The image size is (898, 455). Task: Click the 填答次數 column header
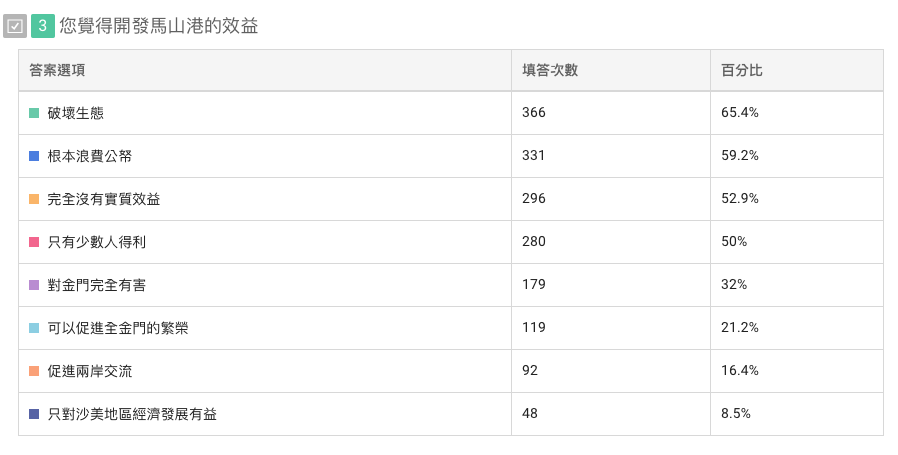point(550,71)
